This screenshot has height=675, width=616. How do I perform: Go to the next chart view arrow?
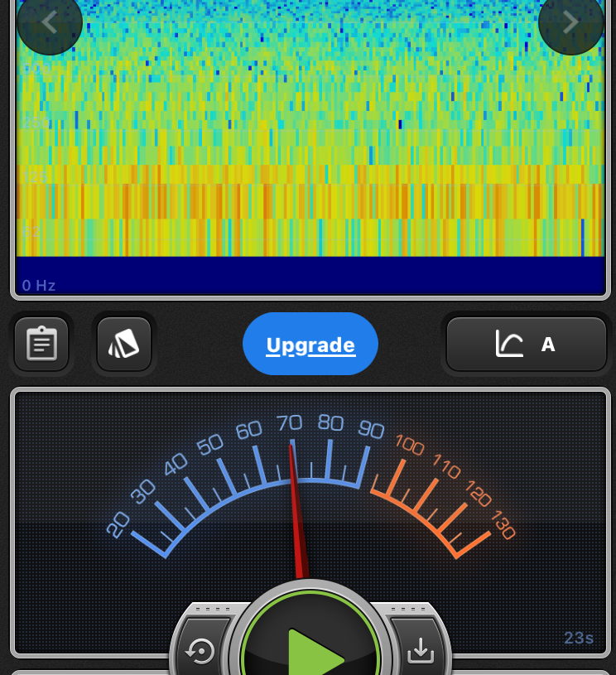[570, 22]
